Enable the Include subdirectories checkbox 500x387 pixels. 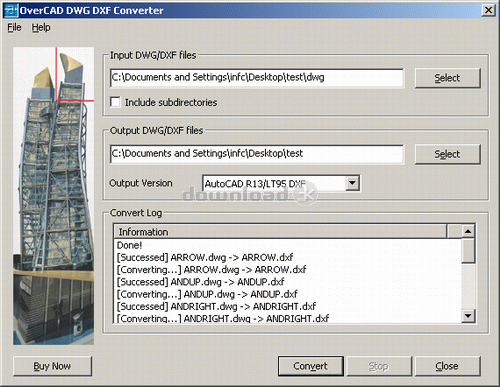(x=115, y=102)
